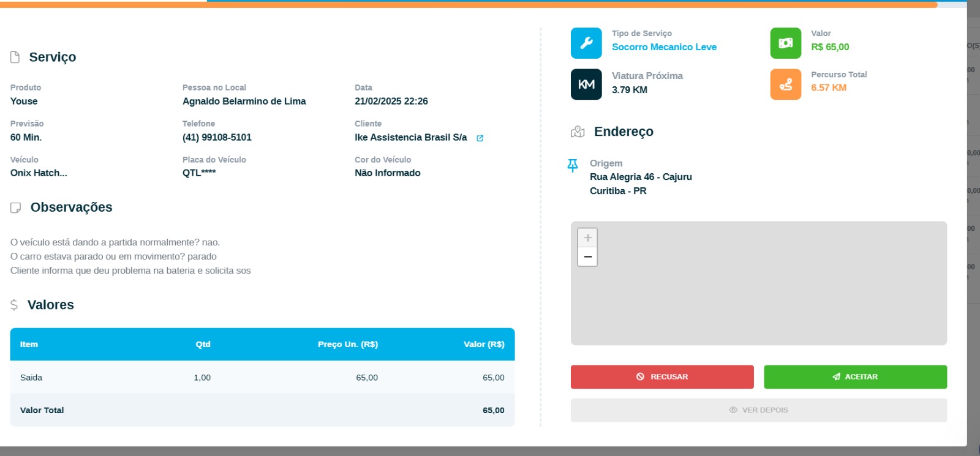Click the note icon beside Observações
The height and width of the screenshot is (456, 980).
(x=16, y=208)
